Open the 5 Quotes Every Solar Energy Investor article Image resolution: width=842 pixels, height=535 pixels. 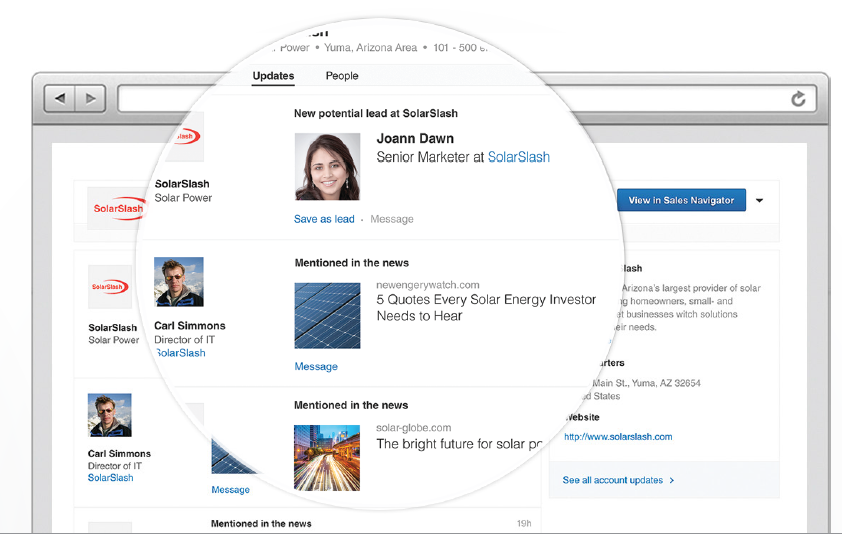485,307
